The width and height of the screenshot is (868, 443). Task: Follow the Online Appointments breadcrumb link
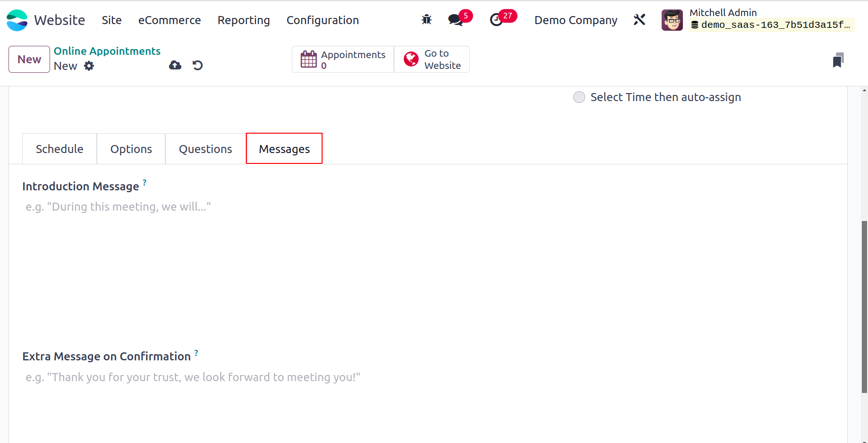coord(107,51)
